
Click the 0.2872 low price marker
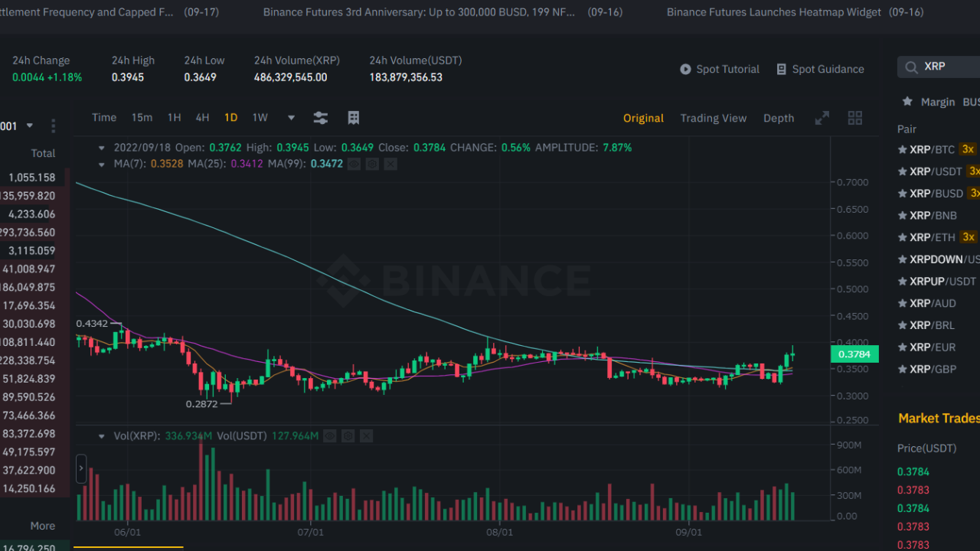click(202, 403)
